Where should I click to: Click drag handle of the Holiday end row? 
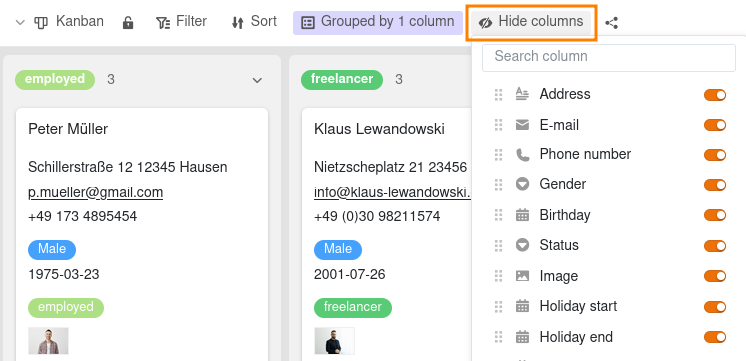pos(498,337)
